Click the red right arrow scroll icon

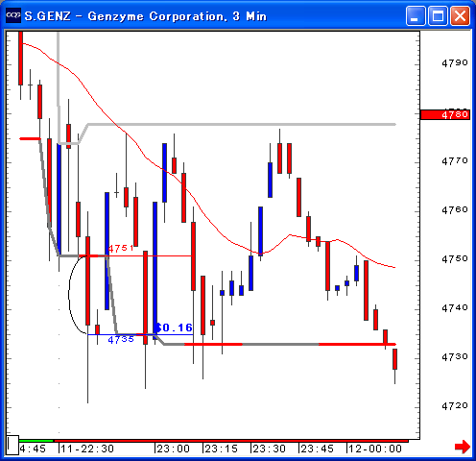[x=463, y=447]
